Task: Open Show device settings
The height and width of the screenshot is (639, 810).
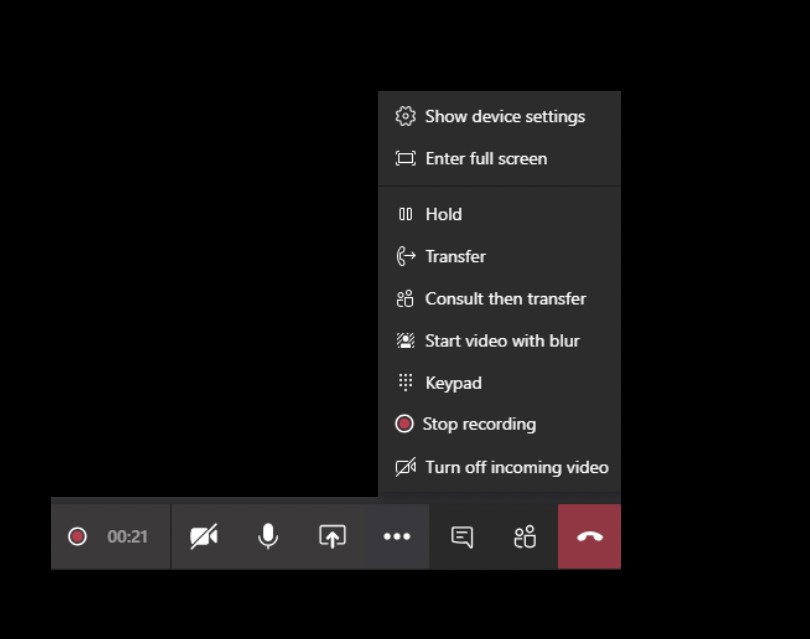Action: 506,116
